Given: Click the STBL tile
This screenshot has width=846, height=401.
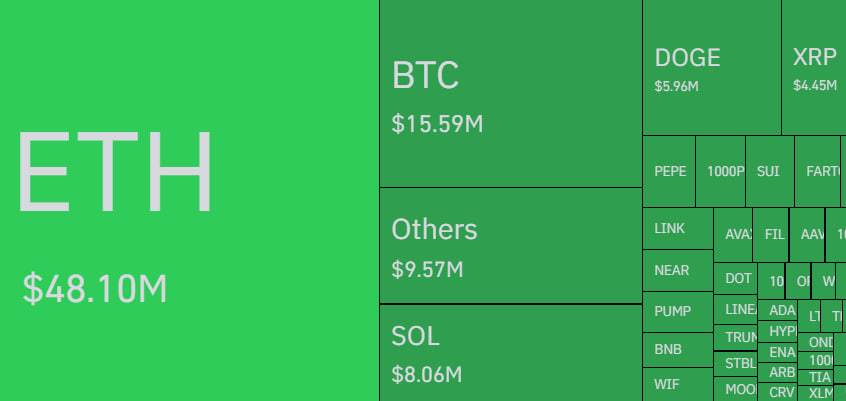Looking at the screenshot, I should click(736, 364).
